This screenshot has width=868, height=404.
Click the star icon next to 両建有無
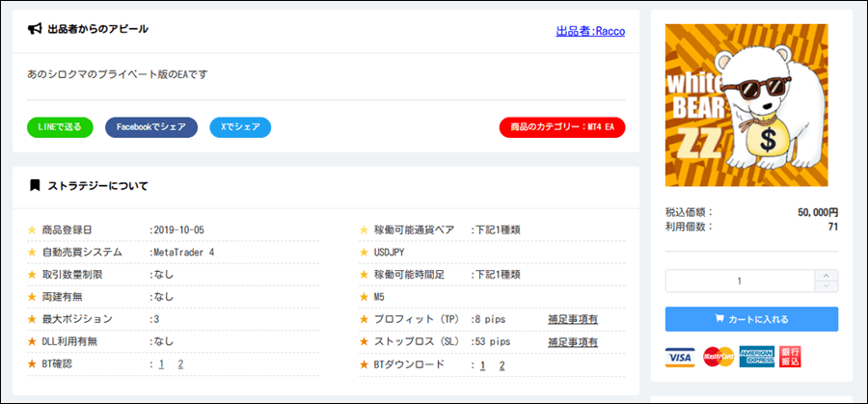[32, 297]
